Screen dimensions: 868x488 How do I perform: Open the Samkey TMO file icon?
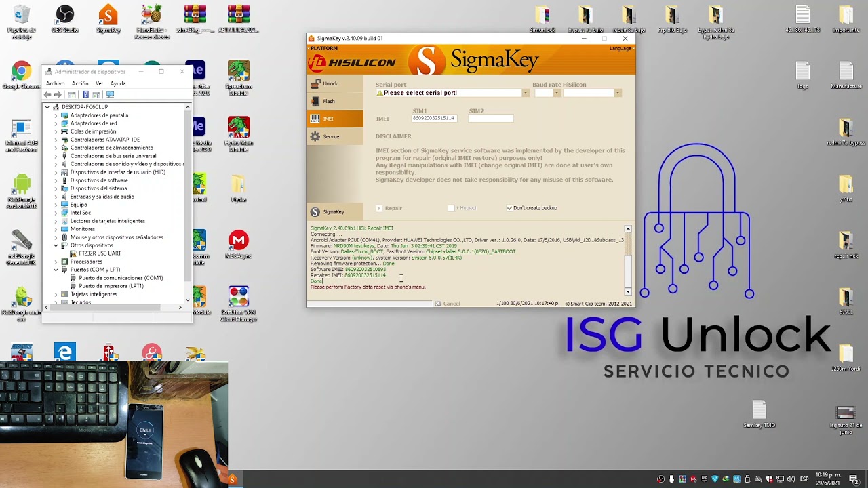pyautogui.click(x=759, y=414)
